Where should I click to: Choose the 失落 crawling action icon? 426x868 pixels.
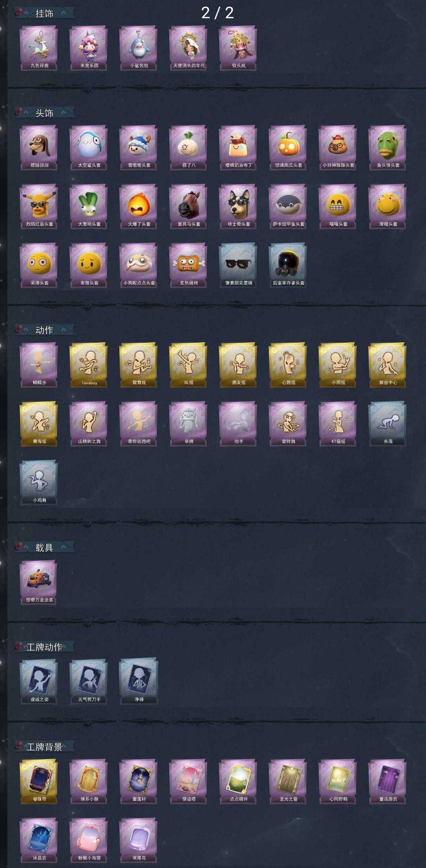388,424
